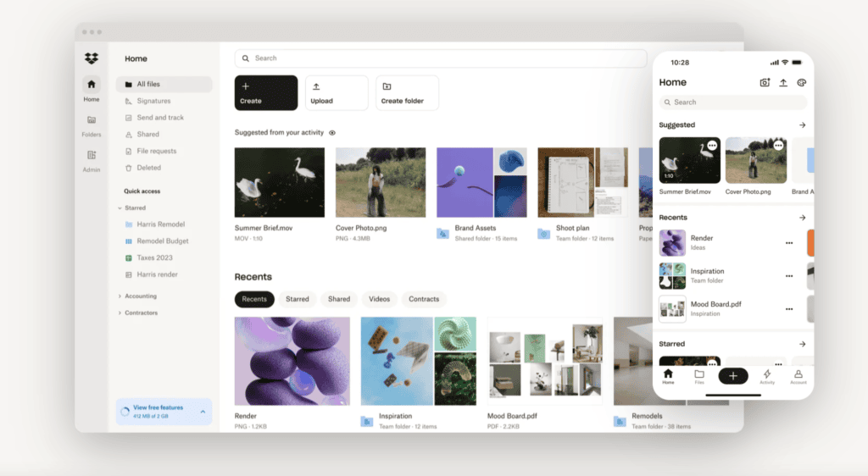
Task: Collapse the free features chevron
Action: coord(203,412)
